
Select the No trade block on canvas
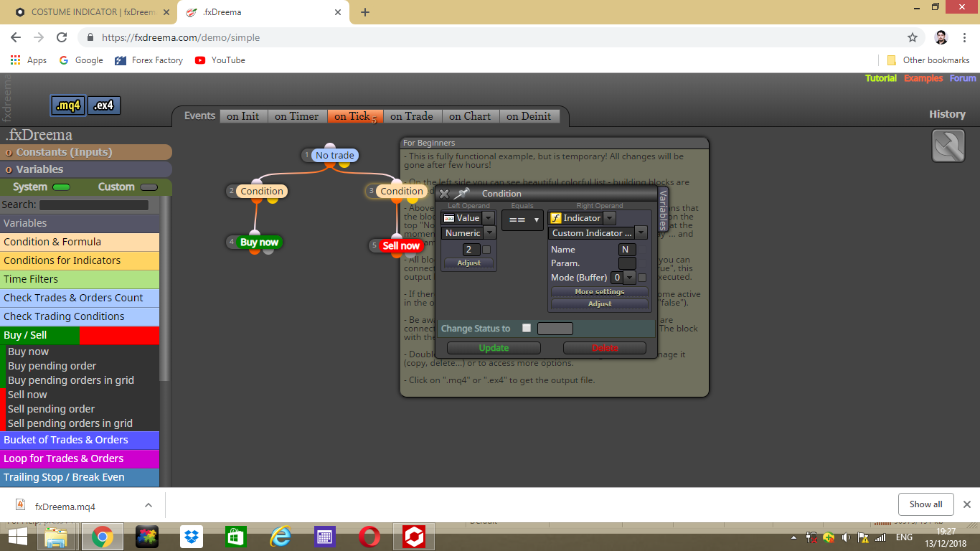tap(334, 155)
